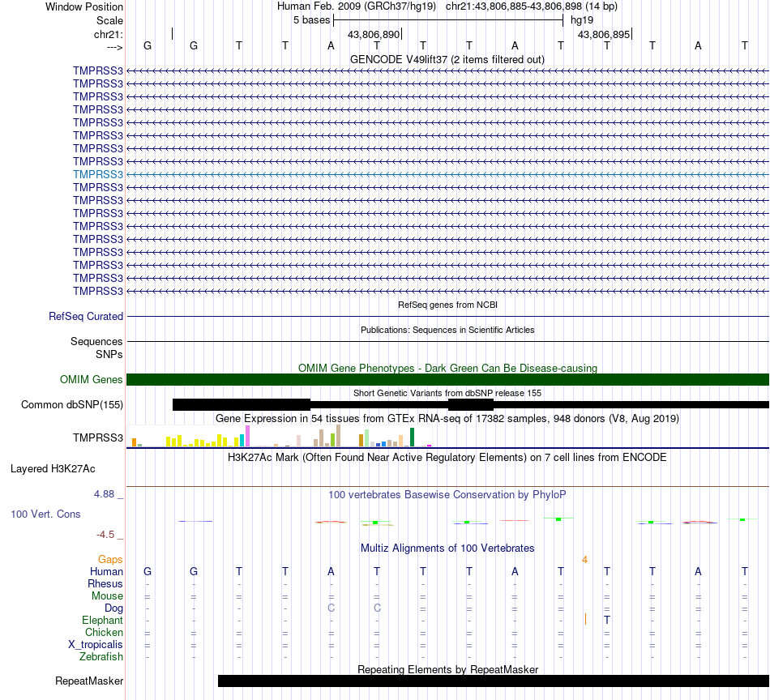Click the 43,806,890 ruler position

tap(373, 34)
